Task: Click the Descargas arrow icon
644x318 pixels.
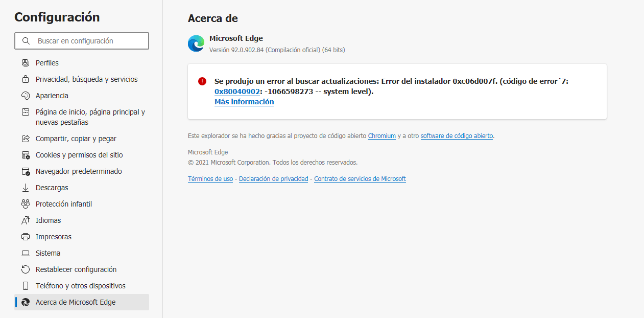Action: click(x=26, y=188)
